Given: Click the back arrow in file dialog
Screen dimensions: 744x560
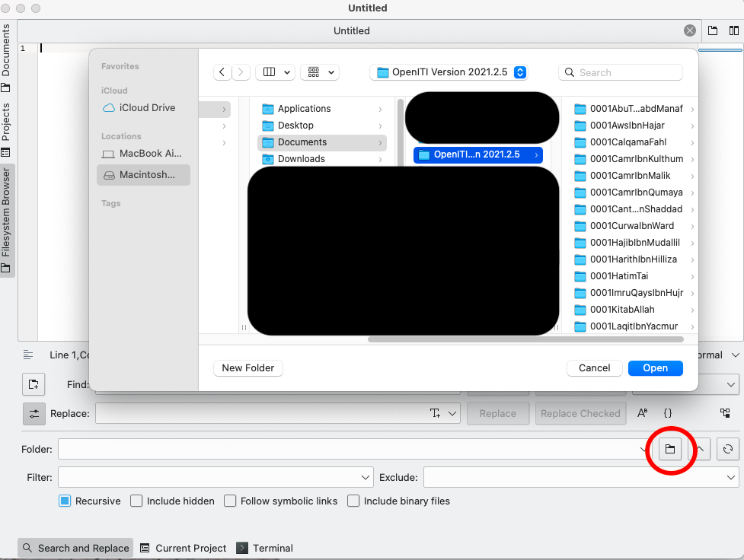Looking at the screenshot, I should click(x=222, y=72).
